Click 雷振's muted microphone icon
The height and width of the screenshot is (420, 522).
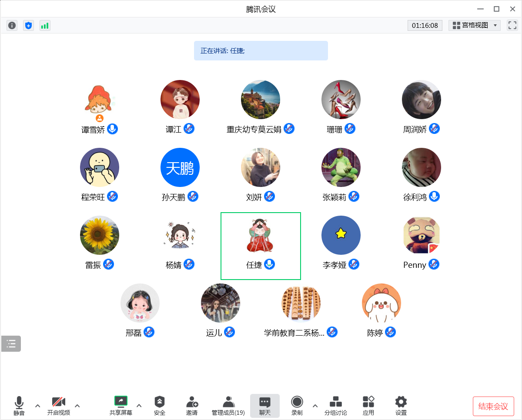point(109,264)
